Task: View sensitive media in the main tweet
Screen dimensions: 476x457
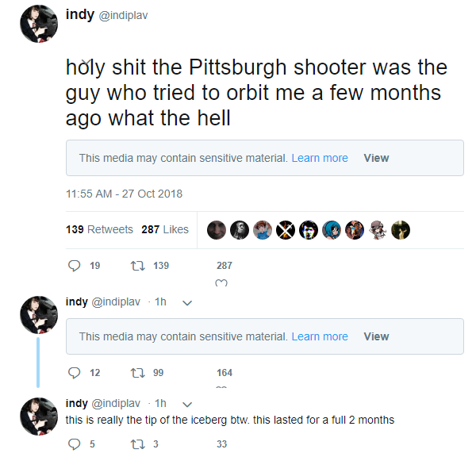Action: click(x=376, y=158)
